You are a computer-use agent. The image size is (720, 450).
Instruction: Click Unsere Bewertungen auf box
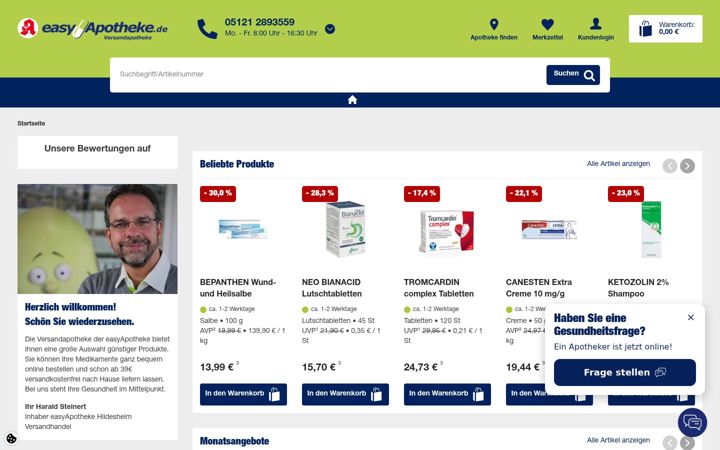point(97,152)
